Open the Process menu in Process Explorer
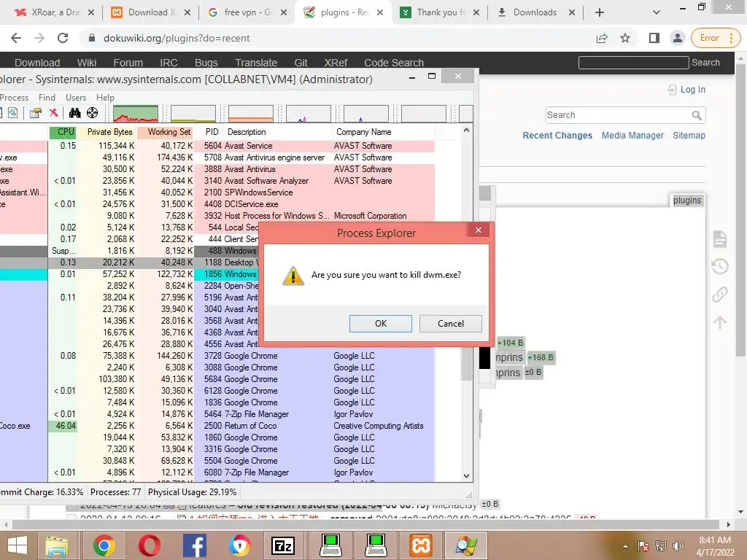The image size is (747, 560). pyautogui.click(x=15, y=97)
